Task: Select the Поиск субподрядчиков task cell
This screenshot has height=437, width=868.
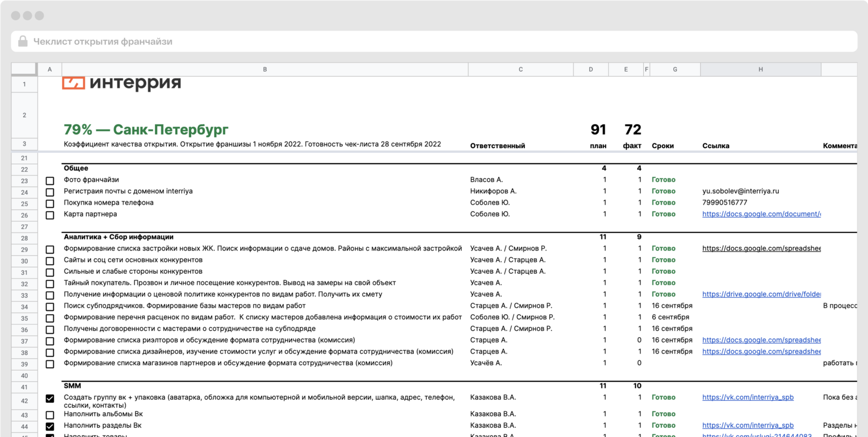Action: click(x=184, y=306)
